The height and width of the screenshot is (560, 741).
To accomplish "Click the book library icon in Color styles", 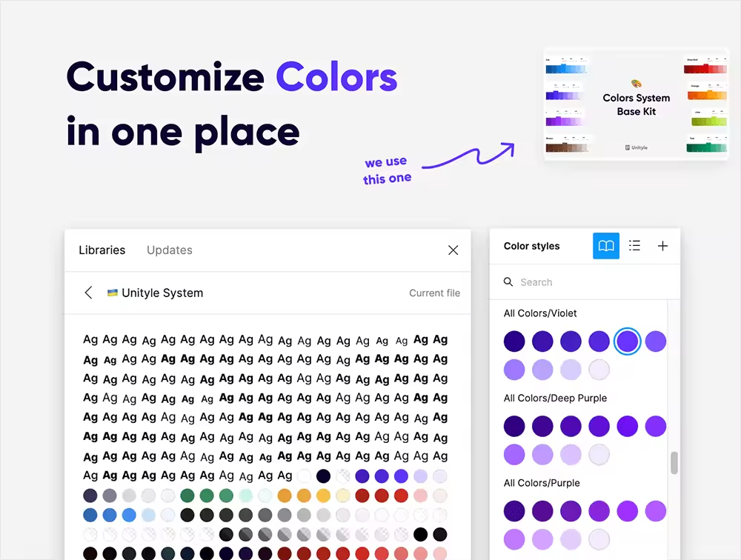I will point(606,246).
